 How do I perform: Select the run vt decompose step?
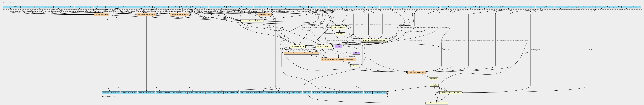(339, 27)
